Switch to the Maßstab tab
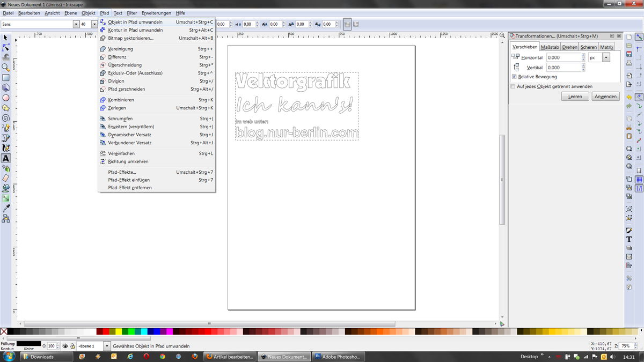 [550, 47]
